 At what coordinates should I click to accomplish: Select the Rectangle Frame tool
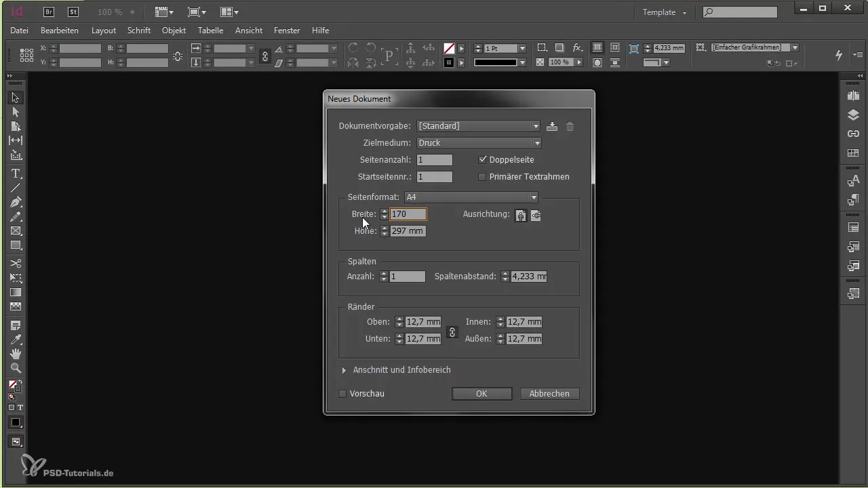point(16,231)
